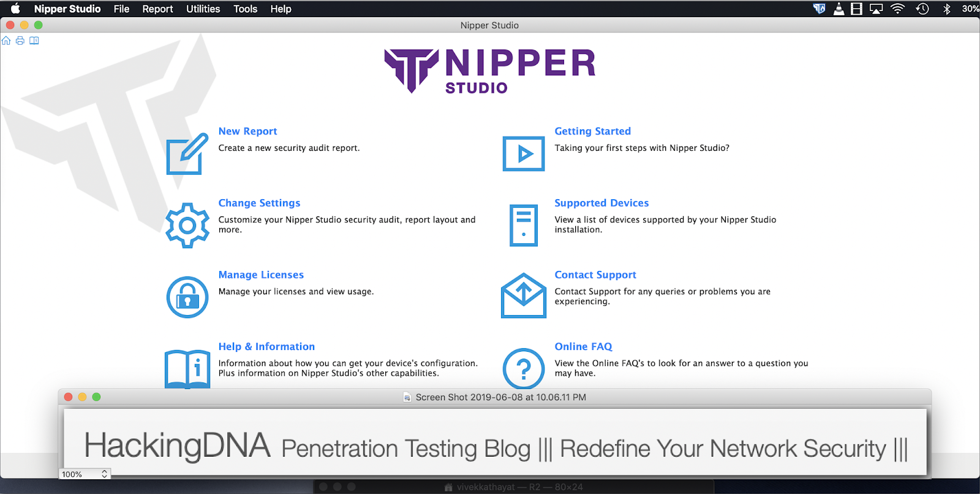Click 'Create a new security audit report.' text
The image size is (980, 494).
289,148
